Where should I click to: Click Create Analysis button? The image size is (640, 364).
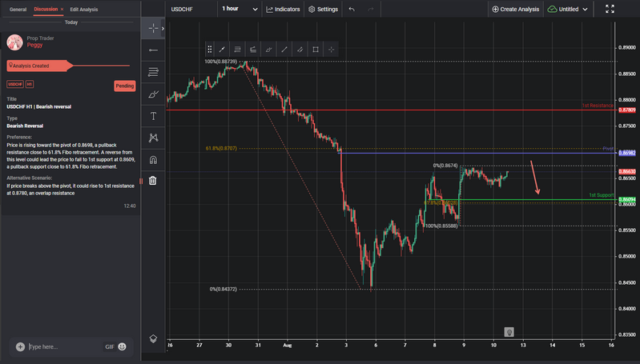click(516, 9)
